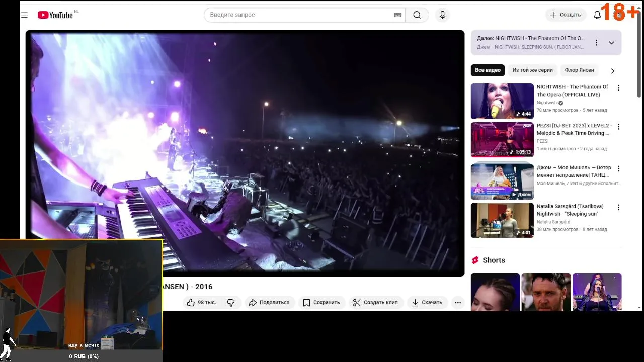This screenshot has width=644, height=362.
Task: Open playlist options three-dot menu
Action: 596,43
